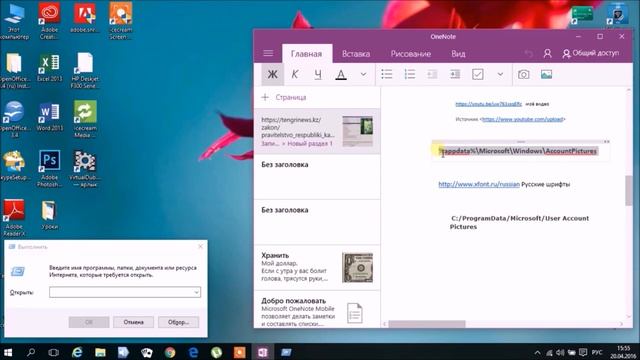
Task: Open the Уроки folder on desktop
Action: pos(49,215)
